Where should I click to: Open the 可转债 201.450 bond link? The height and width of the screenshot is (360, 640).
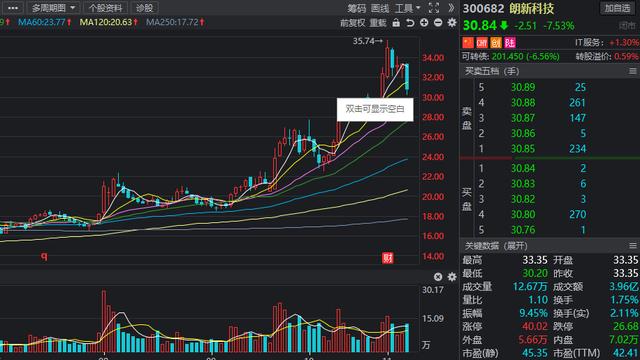pos(511,56)
